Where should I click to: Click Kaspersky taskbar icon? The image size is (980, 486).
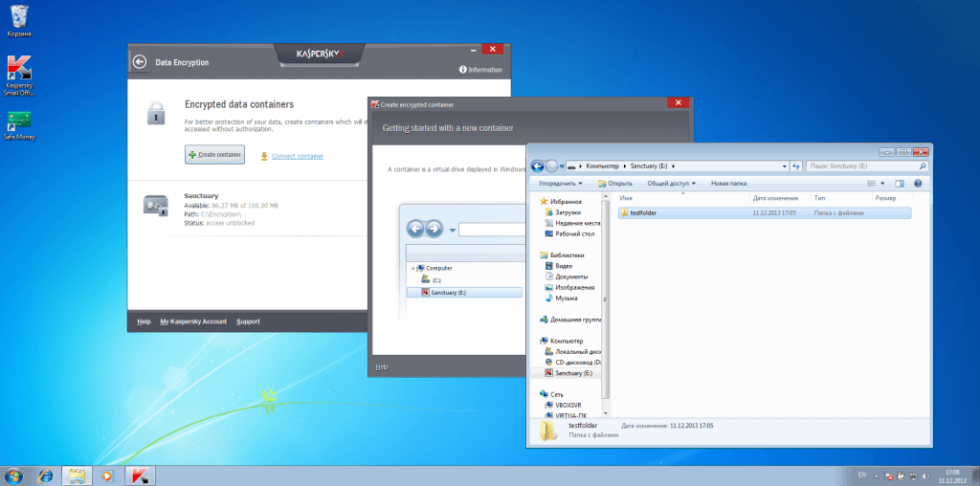click(x=140, y=476)
